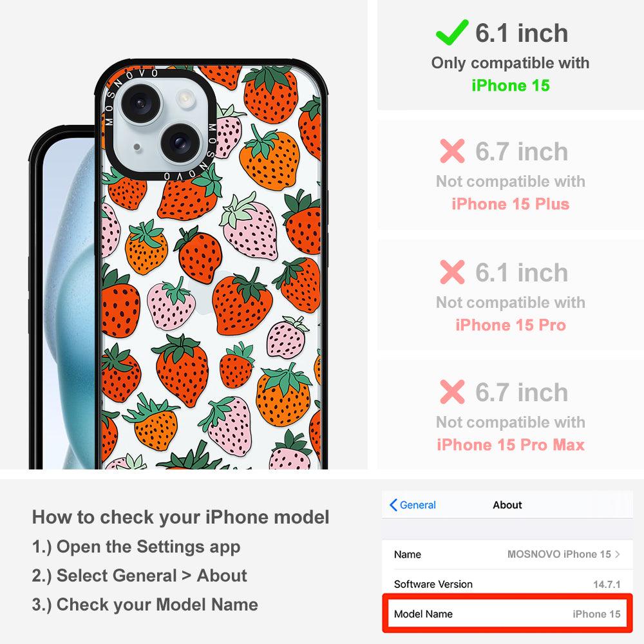Open the Name row disclosure chevron
Viewport: 644px width, 644px height.
[x=617, y=554]
